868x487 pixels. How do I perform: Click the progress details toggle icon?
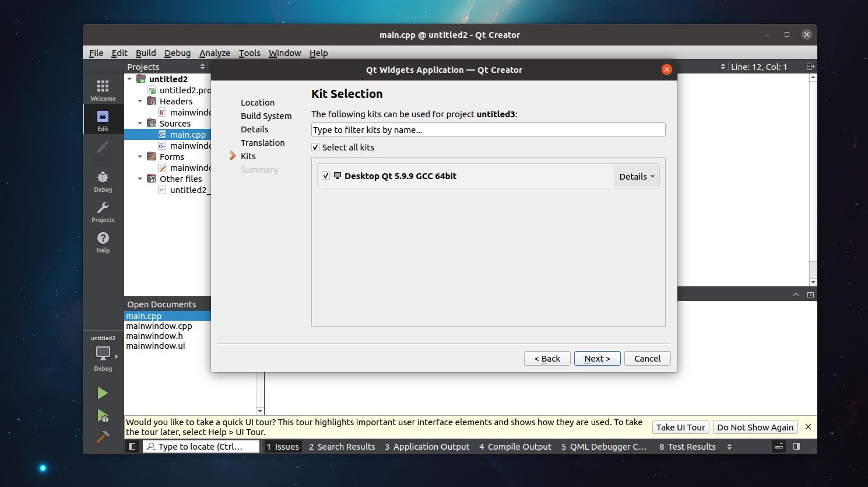pyautogui.click(x=778, y=446)
